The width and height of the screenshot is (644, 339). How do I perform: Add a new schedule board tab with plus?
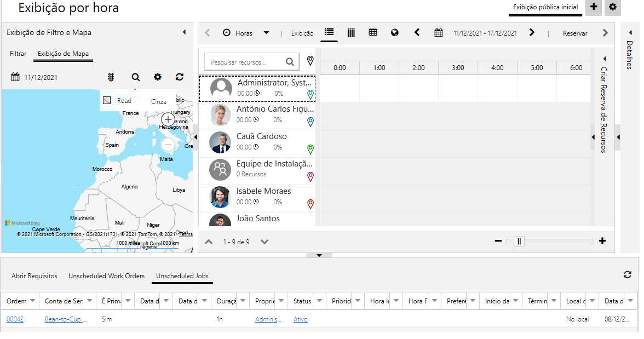tap(594, 7)
